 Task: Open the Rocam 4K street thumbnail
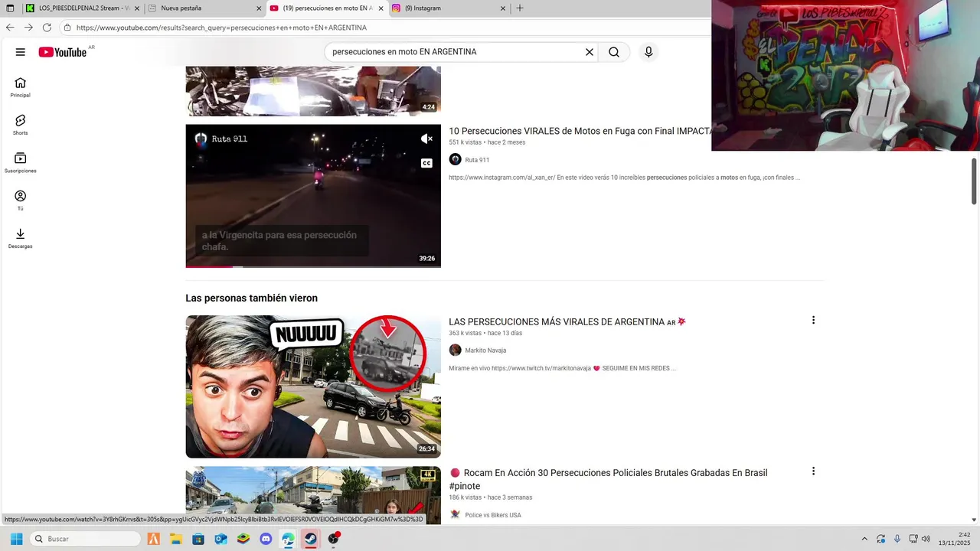click(x=313, y=495)
